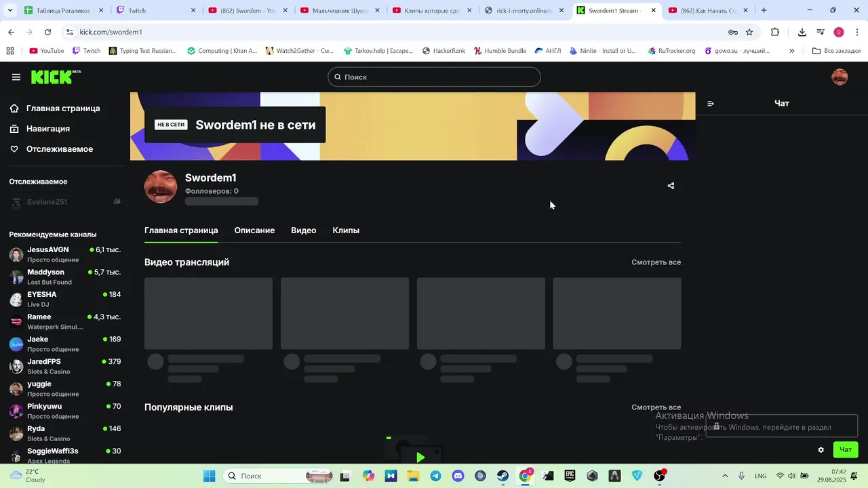This screenshot has height=488, width=868.
Task: Open chat settings gear icon
Action: (x=821, y=450)
